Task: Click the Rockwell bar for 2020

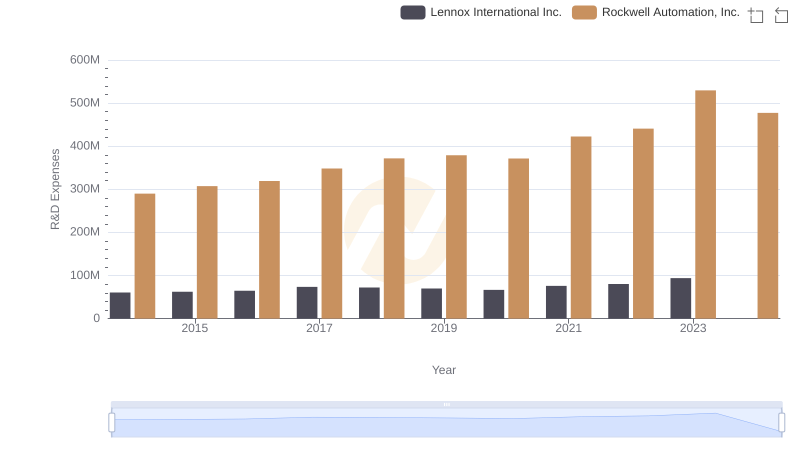Action: (x=518, y=239)
